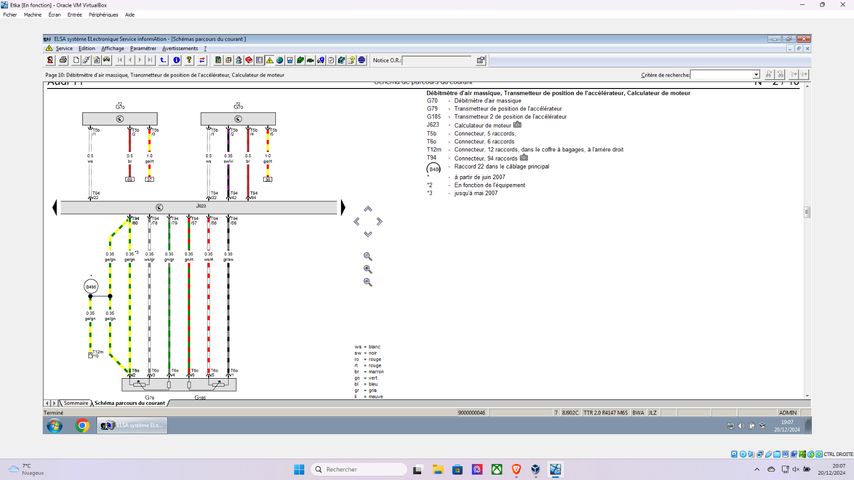Click the 'ADMIN' status bar entry
The image size is (854, 480).
pos(788,413)
